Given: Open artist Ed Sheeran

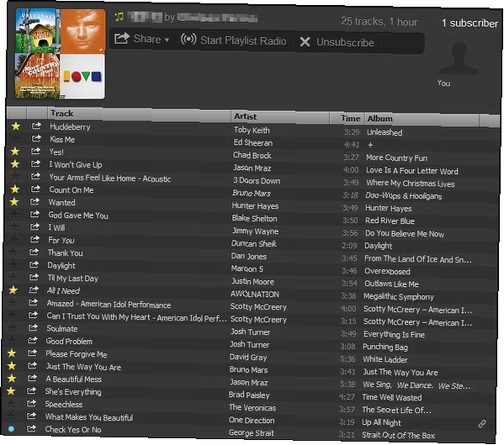Looking at the screenshot, I should point(253,143).
